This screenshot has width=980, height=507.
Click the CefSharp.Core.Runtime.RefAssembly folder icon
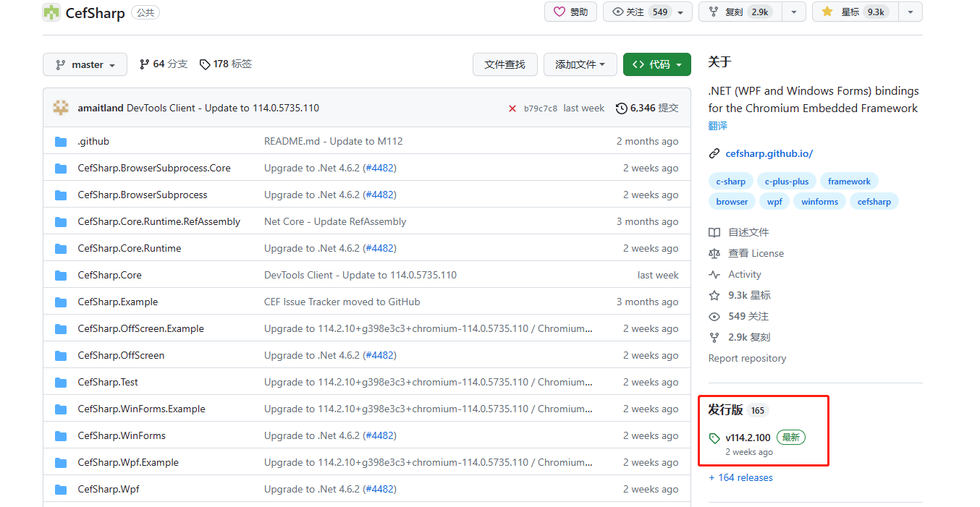click(x=61, y=222)
